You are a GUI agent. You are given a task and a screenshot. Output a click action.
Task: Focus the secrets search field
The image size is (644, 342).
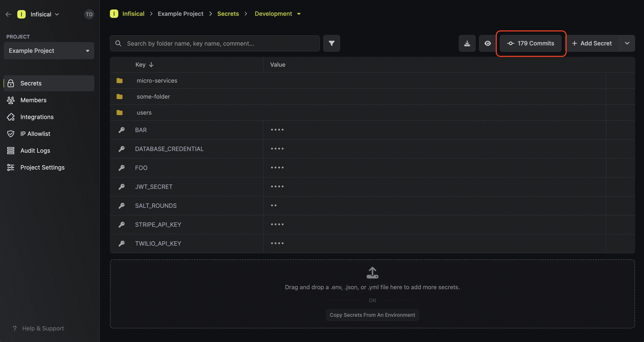point(215,44)
